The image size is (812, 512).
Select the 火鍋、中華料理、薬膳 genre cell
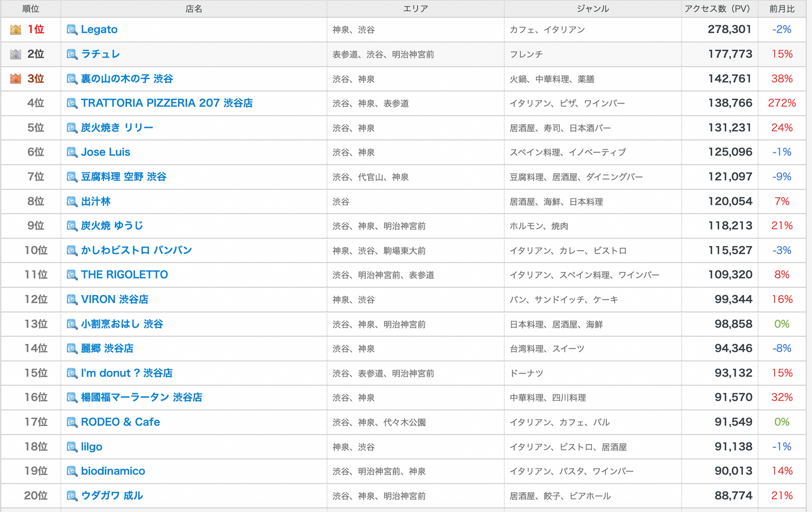pos(593,79)
